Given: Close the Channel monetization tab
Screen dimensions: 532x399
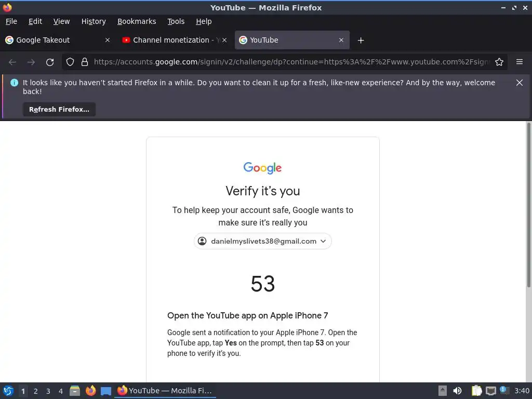Looking at the screenshot, I should [224, 40].
